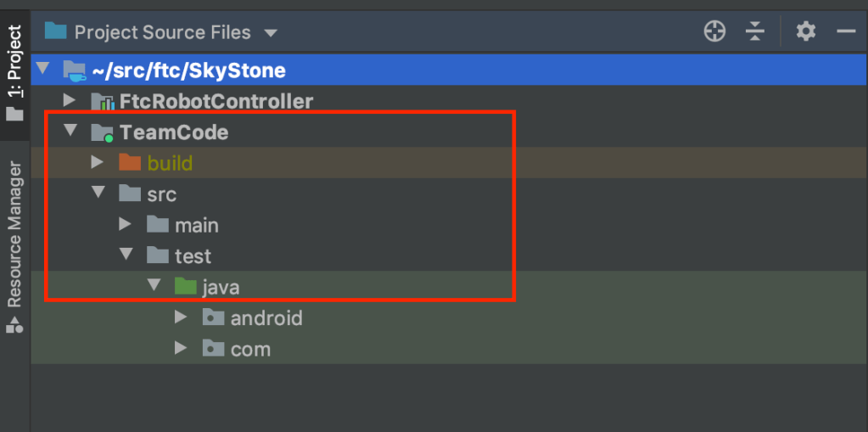868x432 pixels.
Task: Click the orange build folder icon
Action: 129,163
